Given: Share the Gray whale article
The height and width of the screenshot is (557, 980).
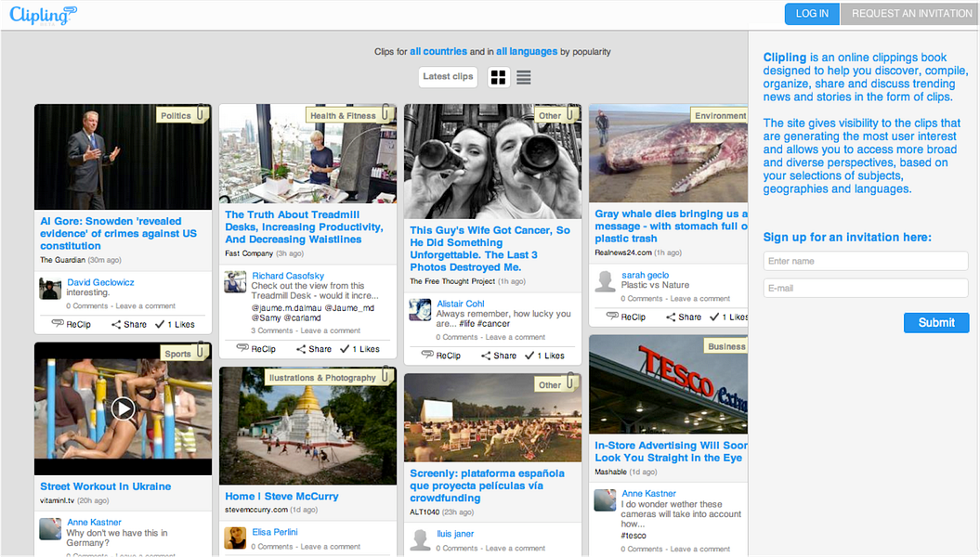Looking at the screenshot, I should 684,317.
